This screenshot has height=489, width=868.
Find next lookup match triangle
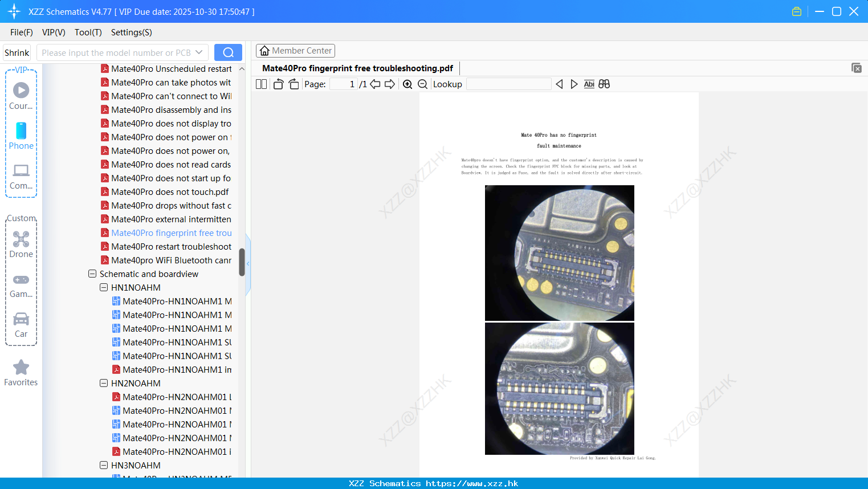tap(574, 84)
